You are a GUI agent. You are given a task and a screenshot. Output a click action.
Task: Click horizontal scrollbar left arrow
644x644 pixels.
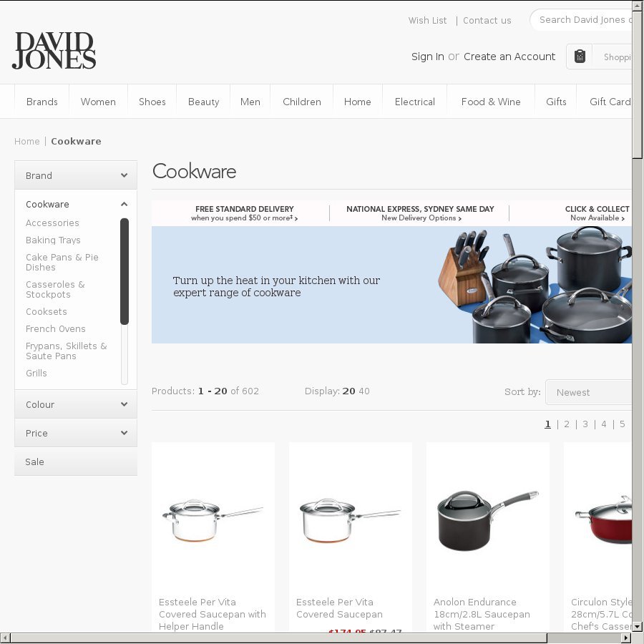5,638
